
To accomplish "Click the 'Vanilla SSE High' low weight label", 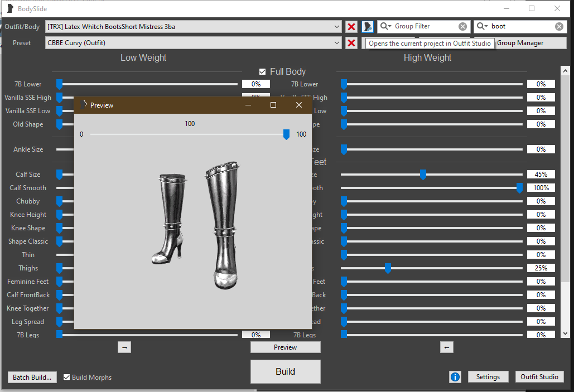I will [x=28, y=98].
